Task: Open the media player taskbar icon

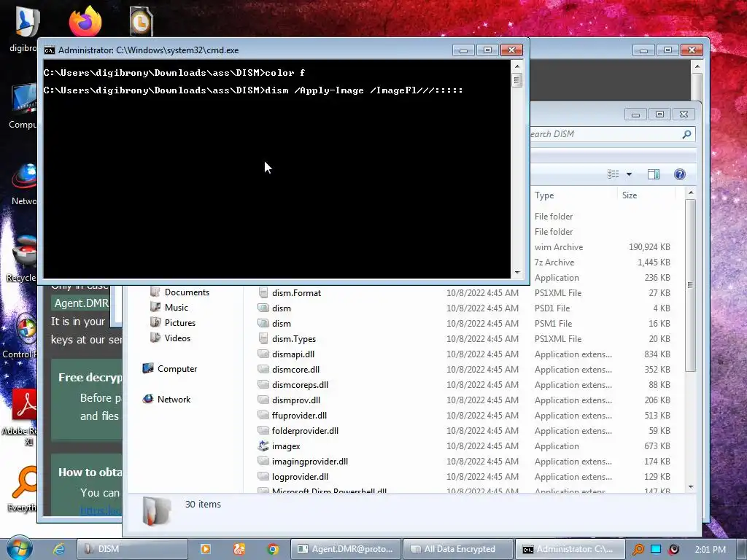Action: pos(205,549)
